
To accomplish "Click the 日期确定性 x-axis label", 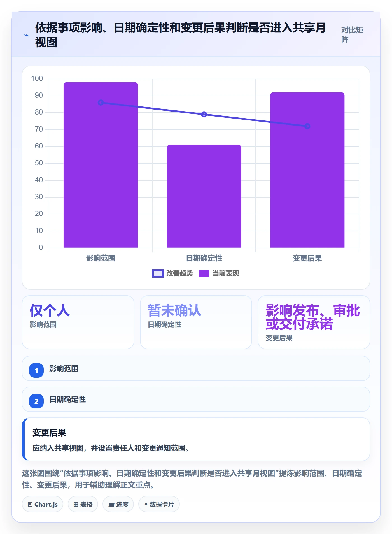I will 204,258.
